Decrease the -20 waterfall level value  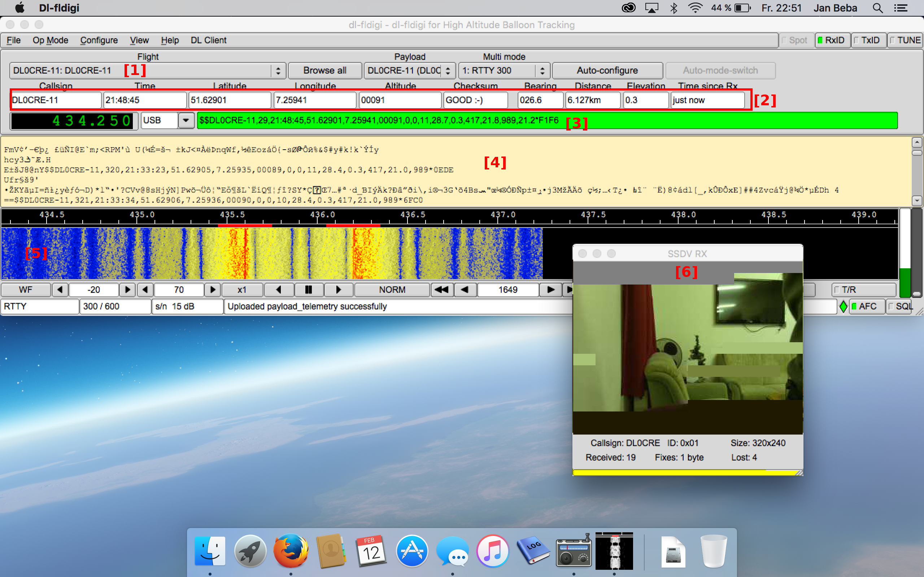tap(60, 290)
